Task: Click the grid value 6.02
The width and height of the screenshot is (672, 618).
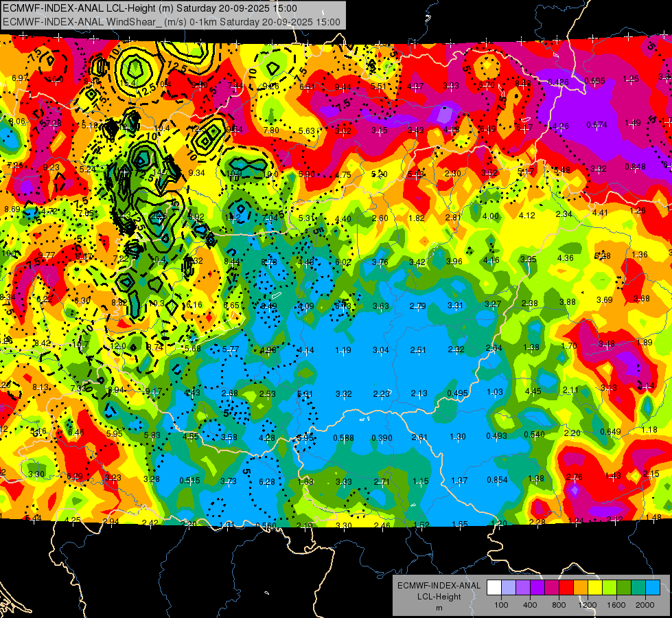Action: coord(343,262)
